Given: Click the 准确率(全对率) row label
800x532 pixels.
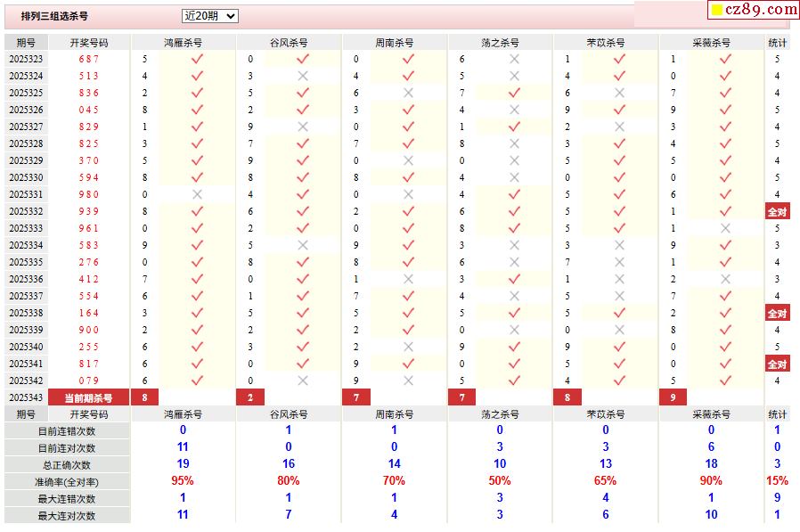Looking at the screenshot, I should [x=67, y=481].
